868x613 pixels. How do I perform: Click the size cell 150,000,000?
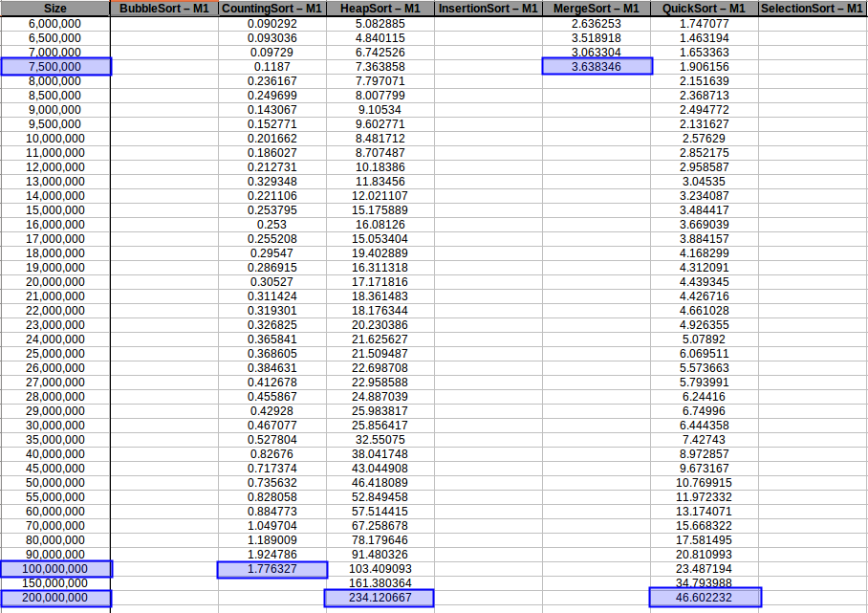click(55, 583)
